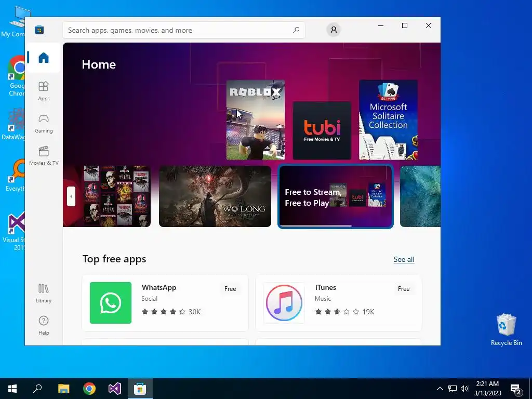Click the WhatsApp app title

pyautogui.click(x=159, y=287)
